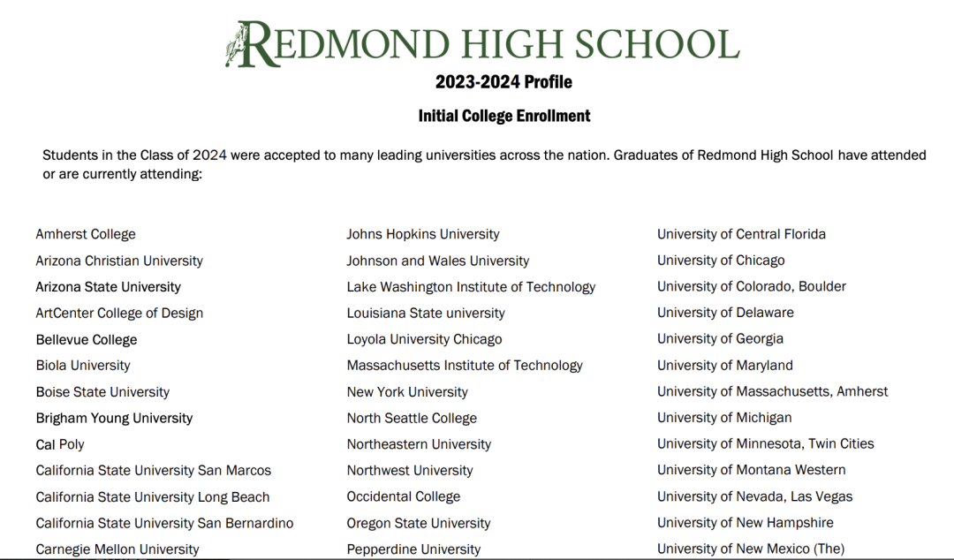Image resolution: width=954 pixels, height=560 pixels.
Task: Click California State University Long Beach
Action: [153, 497]
